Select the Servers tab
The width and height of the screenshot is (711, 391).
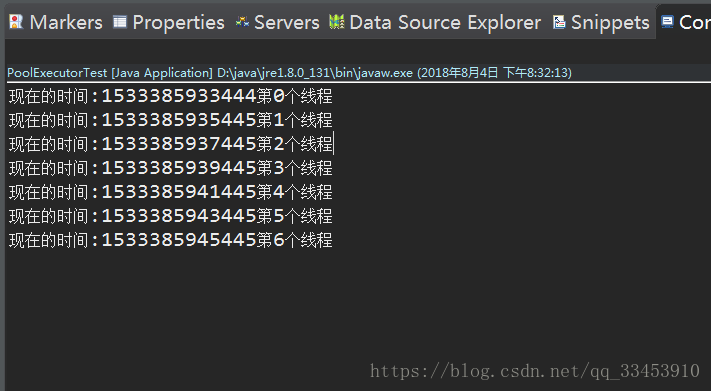[277, 22]
